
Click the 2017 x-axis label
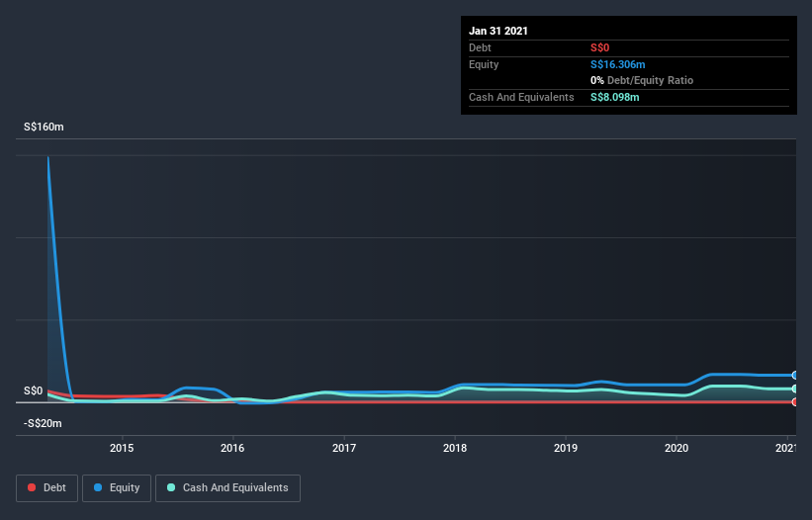point(344,448)
